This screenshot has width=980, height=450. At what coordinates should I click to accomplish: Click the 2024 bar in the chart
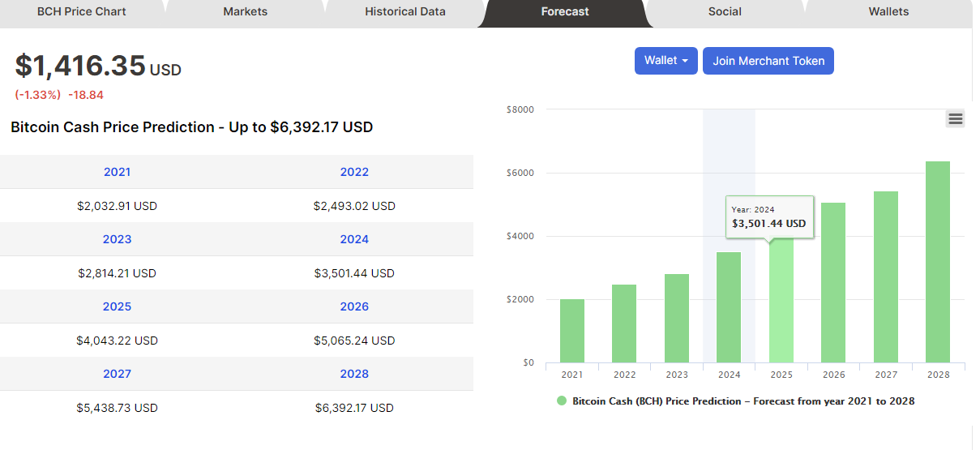click(729, 307)
